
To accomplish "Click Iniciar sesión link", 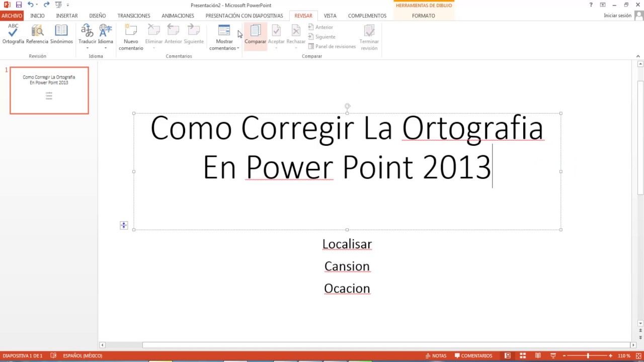I will coord(617,16).
